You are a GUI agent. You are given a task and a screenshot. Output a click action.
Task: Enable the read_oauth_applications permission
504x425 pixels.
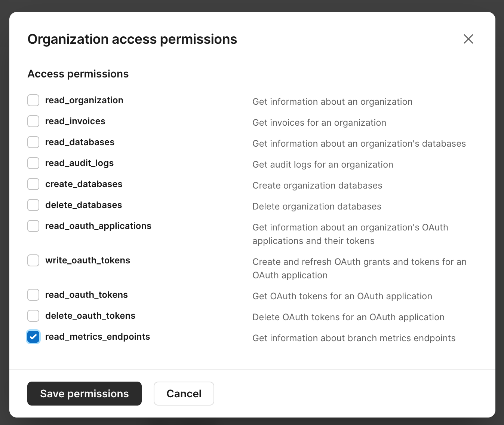33,226
